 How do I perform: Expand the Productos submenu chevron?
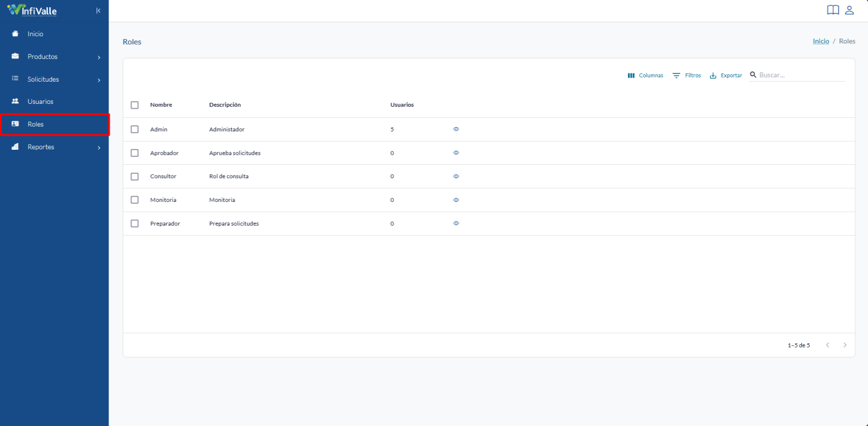pyautogui.click(x=99, y=57)
